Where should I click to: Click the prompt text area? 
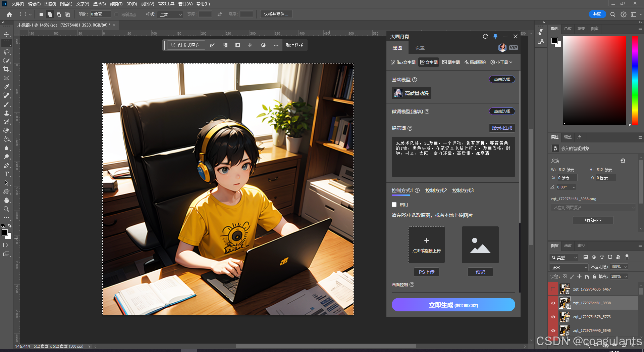coord(453,157)
